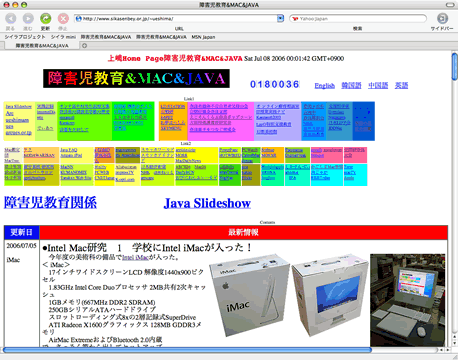The height and width of the screenshot is (360, 458).
Task: Click the red Stop loading icon
Action: (63, 18)
